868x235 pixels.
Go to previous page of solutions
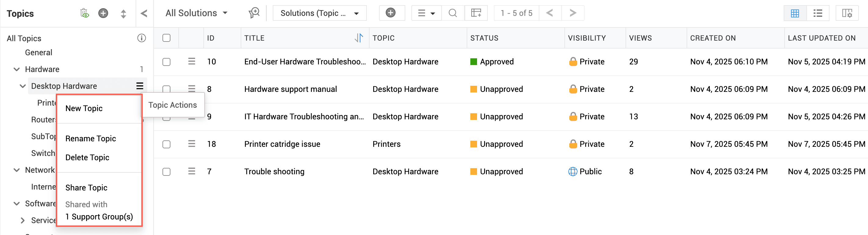click(x=550, y=13)
